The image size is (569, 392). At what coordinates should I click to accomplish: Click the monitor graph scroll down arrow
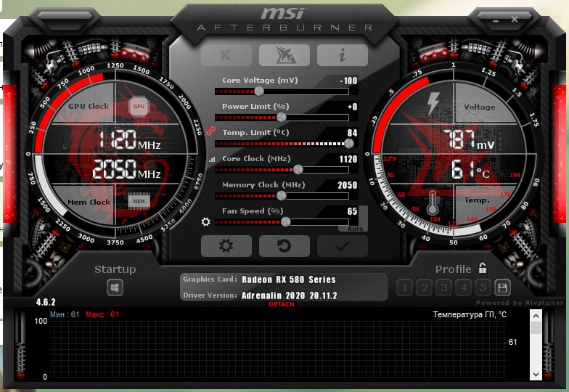536,375
